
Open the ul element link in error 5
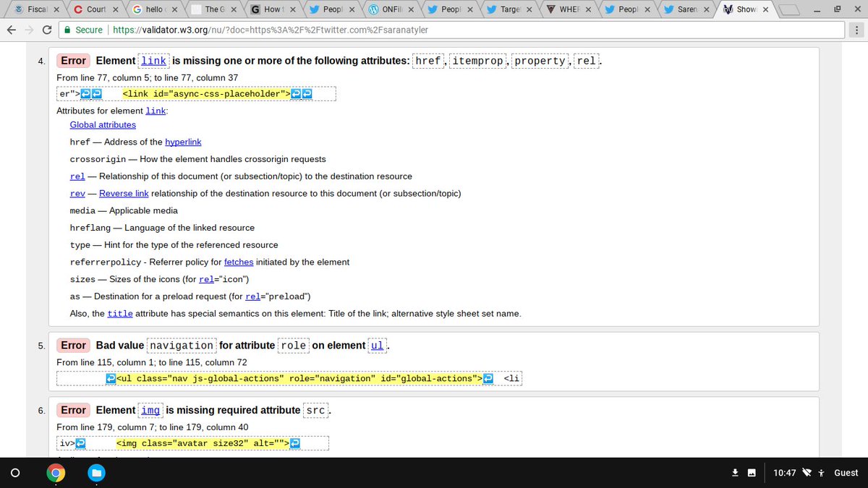(378, 346)
